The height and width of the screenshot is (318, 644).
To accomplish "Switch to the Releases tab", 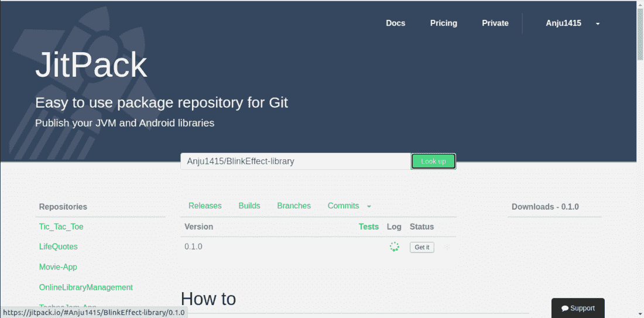I will tap(205, 206).
